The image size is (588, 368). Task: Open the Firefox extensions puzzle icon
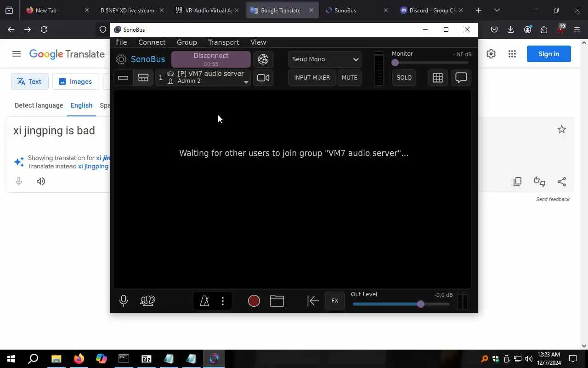544,29
